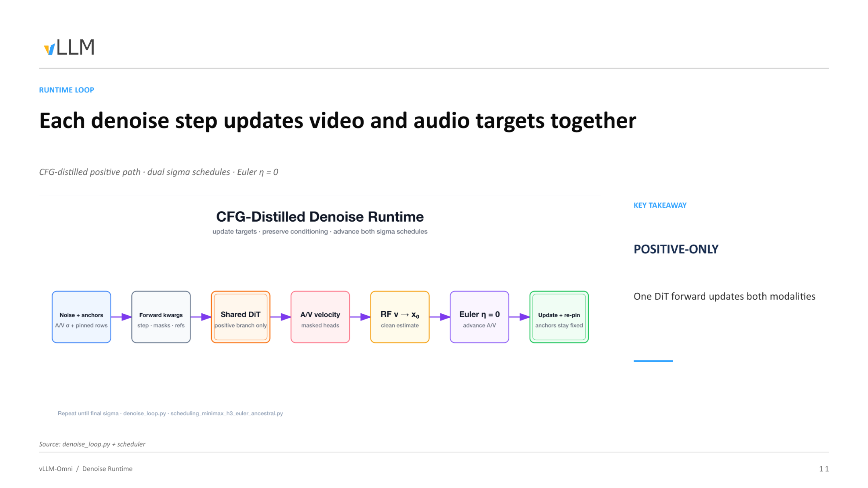Select the slide page number 11
The width and height of the screenshot is (868, 488).
[x=824, y=469]
